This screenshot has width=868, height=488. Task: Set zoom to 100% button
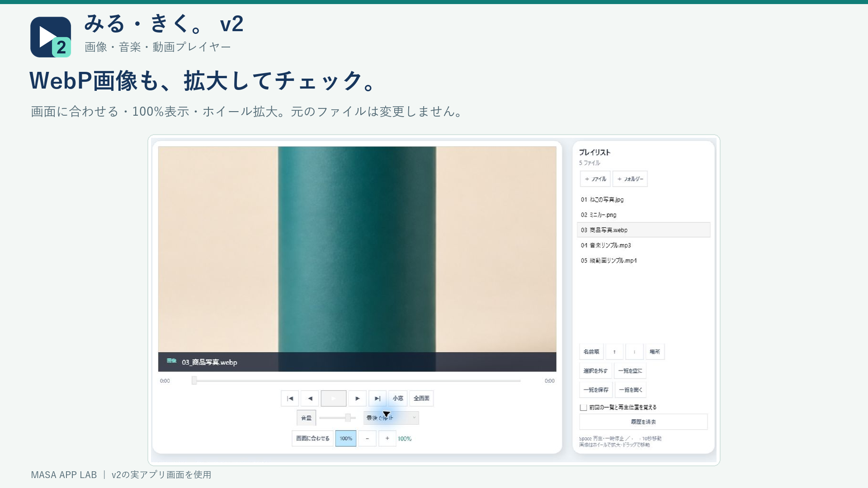click(x=346, y=438)
